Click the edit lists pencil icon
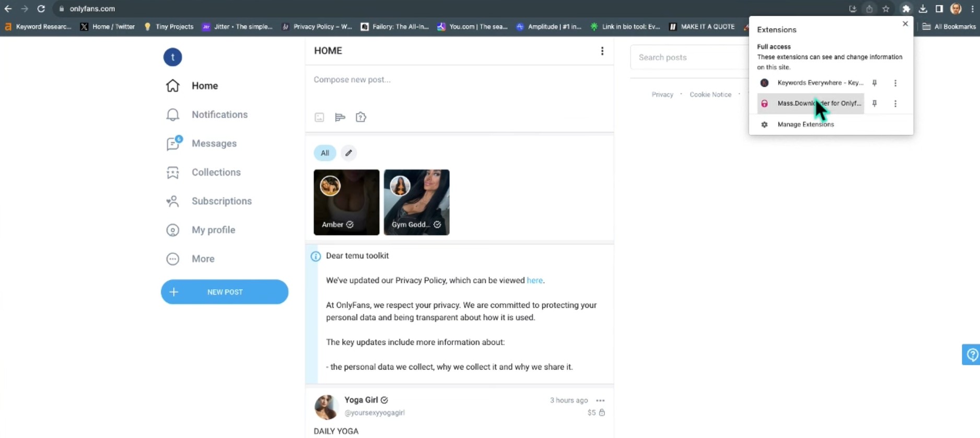The height and width of the screenshot is (438, 980). click(348, 153)
